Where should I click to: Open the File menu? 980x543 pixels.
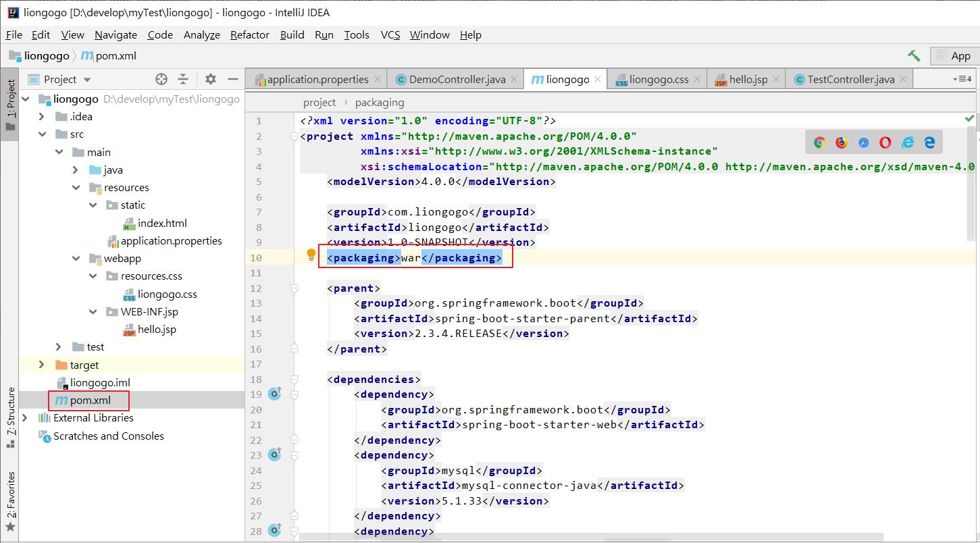click(x=14, y=34)
